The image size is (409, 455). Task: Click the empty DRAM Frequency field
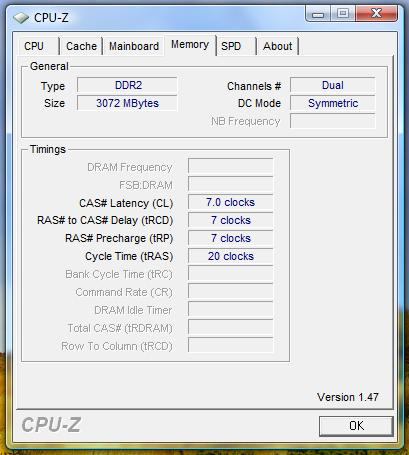[x=231, y=166]
